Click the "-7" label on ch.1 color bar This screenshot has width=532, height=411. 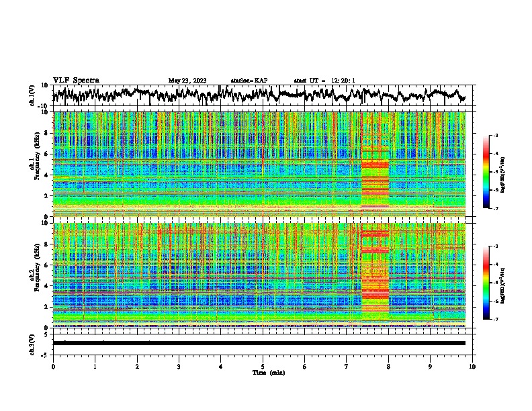tap(495, 209)
